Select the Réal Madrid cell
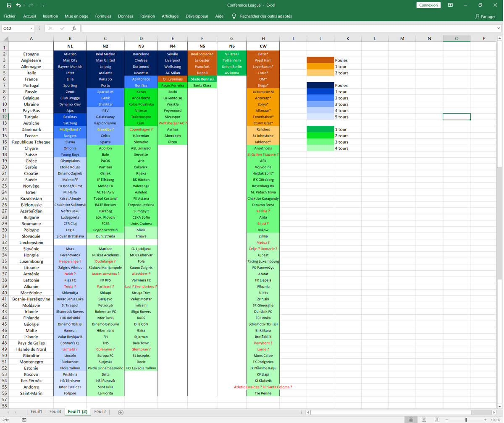Screen dimensions: 504x423 [x=105, y=54]
